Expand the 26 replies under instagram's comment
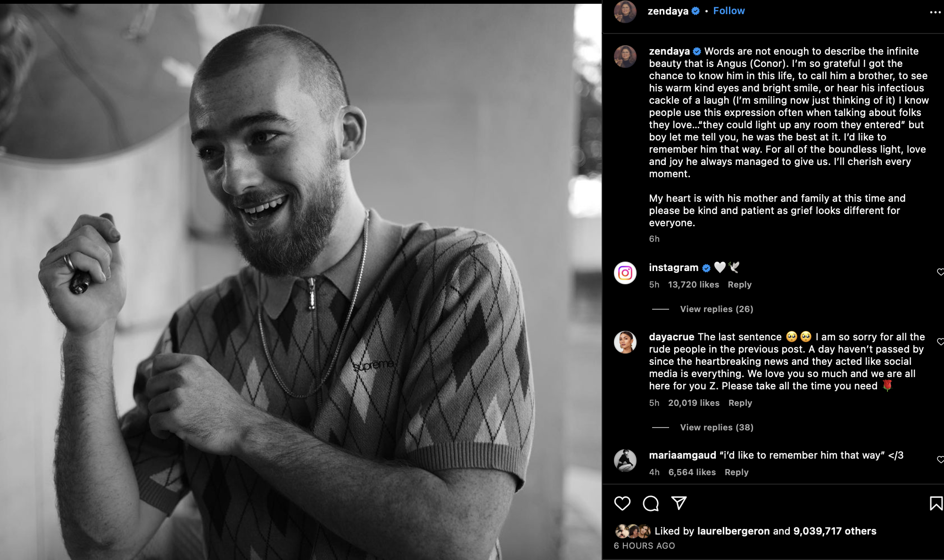This screenshot has width=944, height=560. tap(716, 309)
